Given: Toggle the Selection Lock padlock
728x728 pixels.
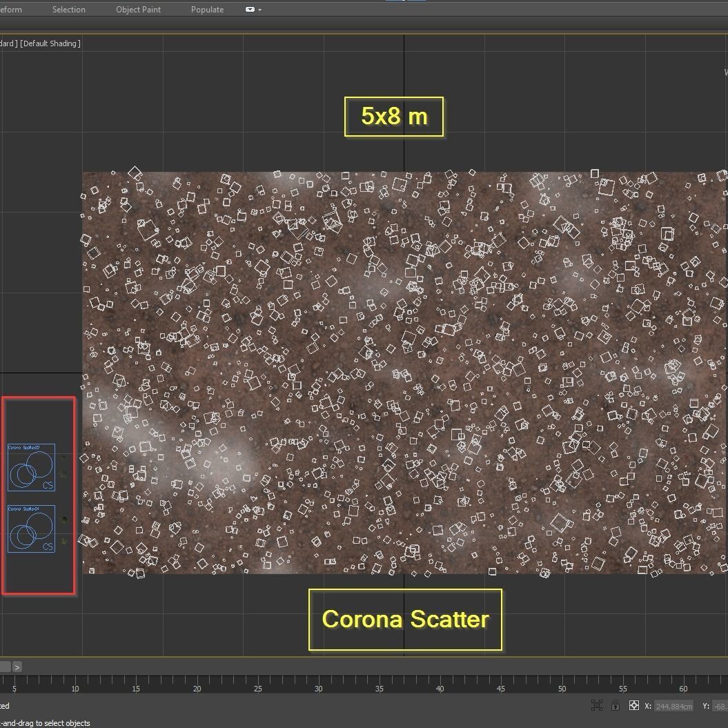Looking at the screenshot, I should point(616,706).
